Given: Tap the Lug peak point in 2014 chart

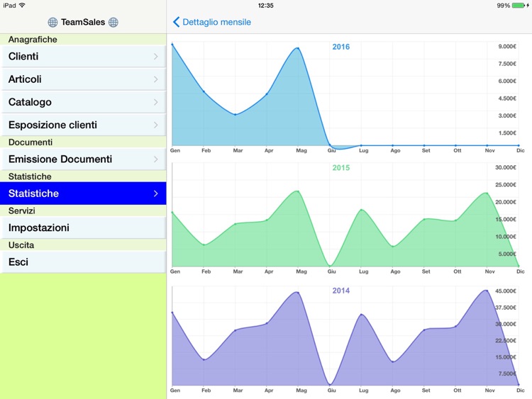Looking at the screenshot, I should (x=362, y=315).
